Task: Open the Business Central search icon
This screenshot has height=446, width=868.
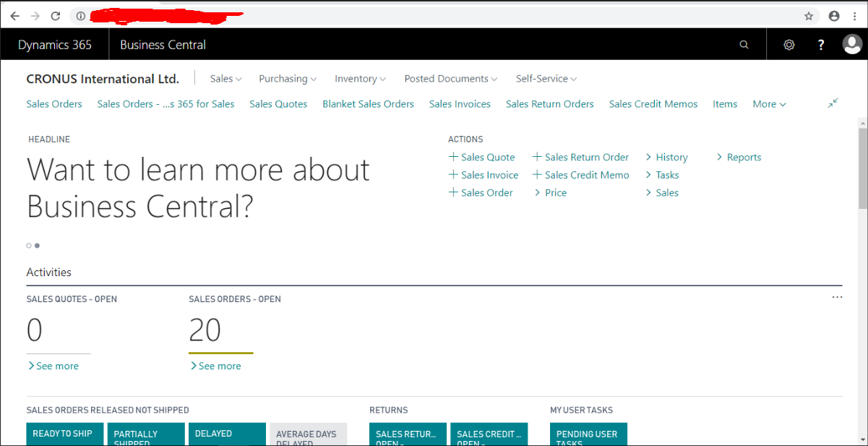Action: tap(744, 45)
